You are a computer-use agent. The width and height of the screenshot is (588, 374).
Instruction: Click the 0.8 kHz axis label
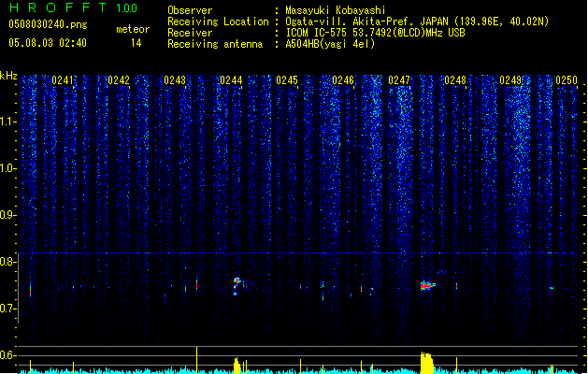click(x=8, y=262)
